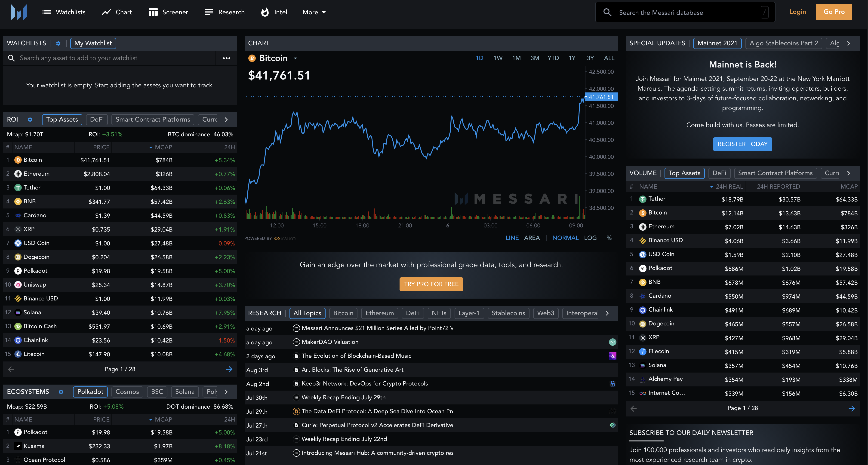Open Art Blocks generative art article
Image resolution: width=868 pixels, height=465 pixels.
[352, 370]
